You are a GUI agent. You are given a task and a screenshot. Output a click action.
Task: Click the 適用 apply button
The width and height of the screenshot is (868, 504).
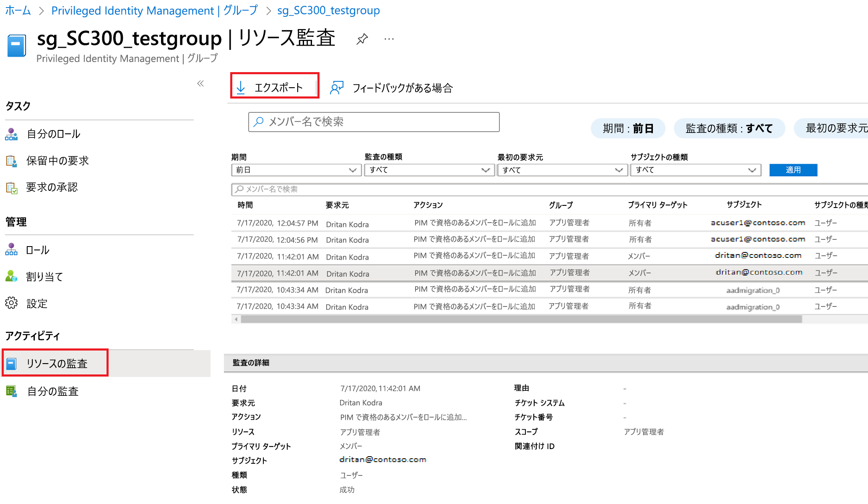(793, 170)
